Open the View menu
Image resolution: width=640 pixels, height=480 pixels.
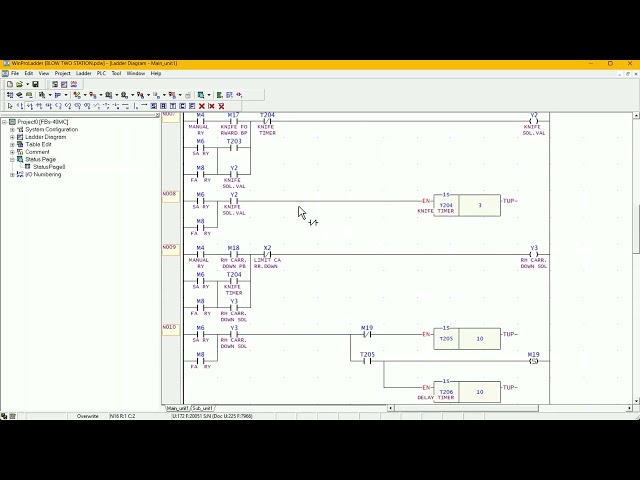[44, 73]
